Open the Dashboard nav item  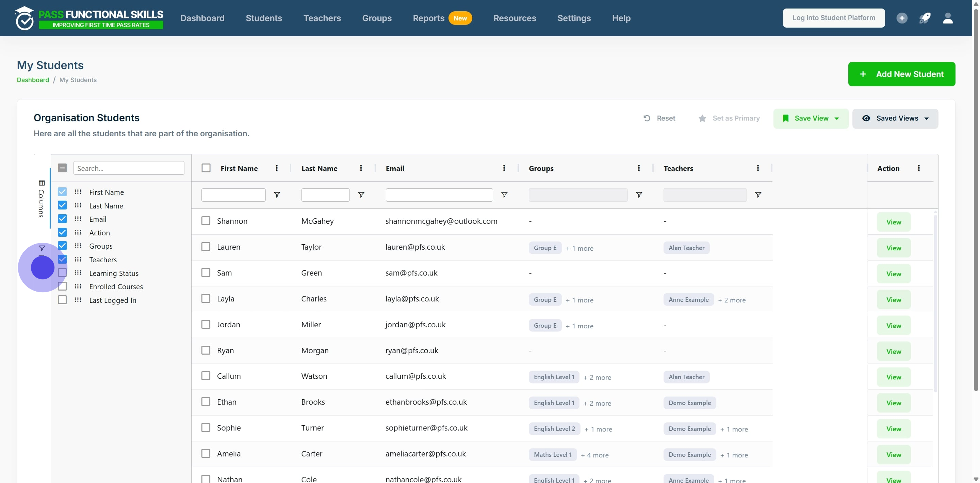pos(202,18)
